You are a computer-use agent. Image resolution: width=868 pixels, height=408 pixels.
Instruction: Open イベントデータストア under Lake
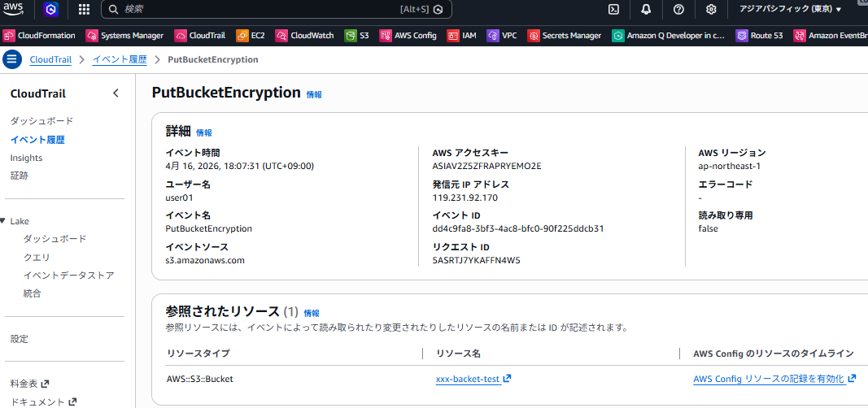point(68,276)
